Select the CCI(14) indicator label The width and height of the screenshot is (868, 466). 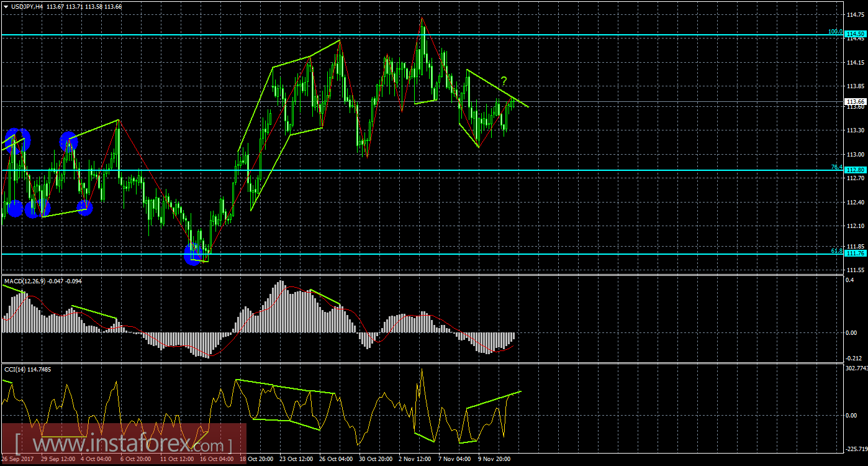16,368
